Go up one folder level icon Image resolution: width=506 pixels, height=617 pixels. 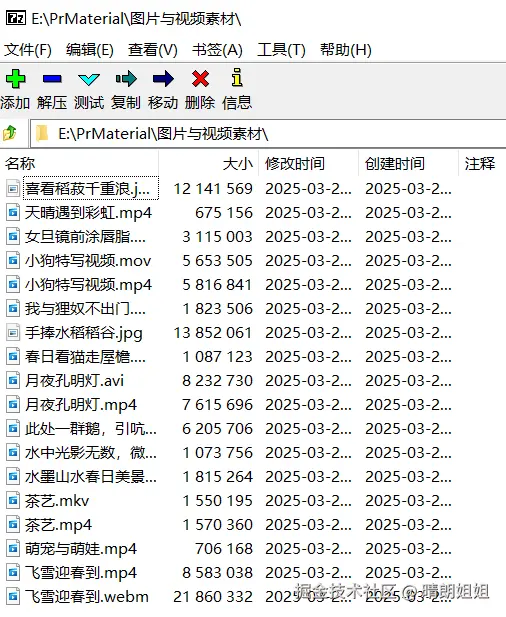(10, 133)
